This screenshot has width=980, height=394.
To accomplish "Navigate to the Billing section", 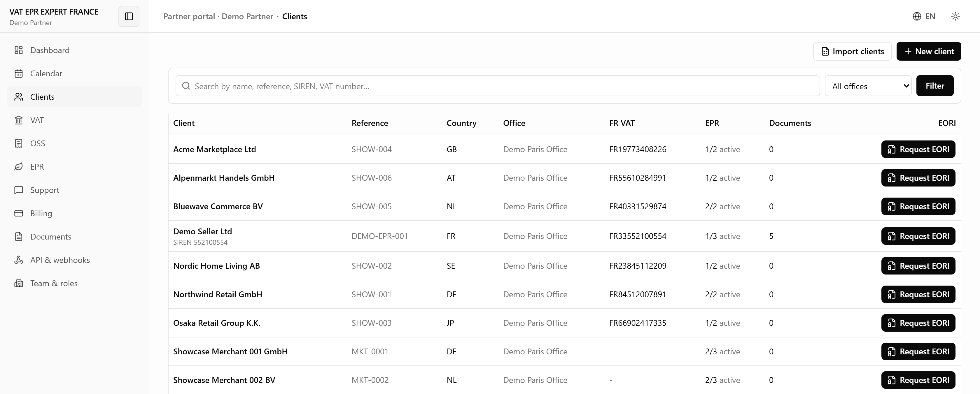I will point(74,213).
